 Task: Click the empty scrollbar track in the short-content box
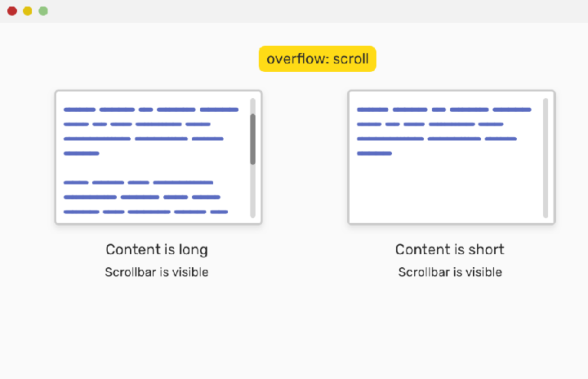[x=545, y=158]
